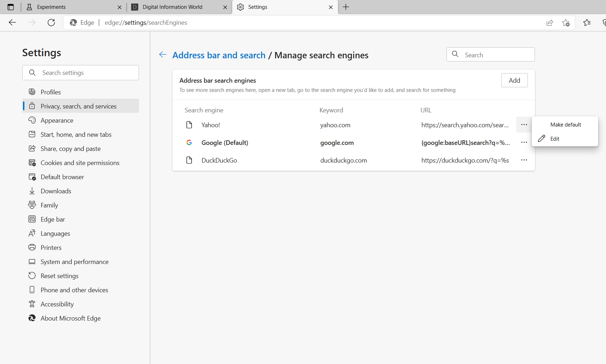Click the pencil icon next to Edit
This screenshot has width=606, height=364.
[x=542, y=139]
